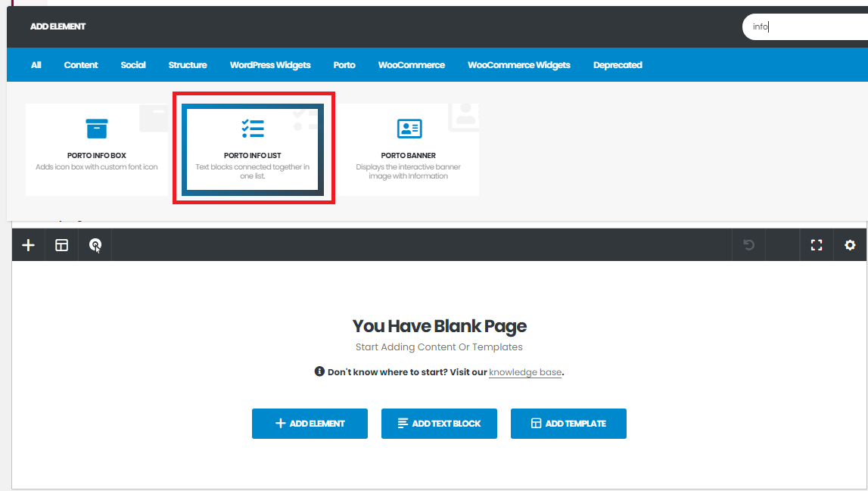This screenshot has height=491, width=868.
Task: Focus the element search field containing 'info'
Action: tap(805, 26)
